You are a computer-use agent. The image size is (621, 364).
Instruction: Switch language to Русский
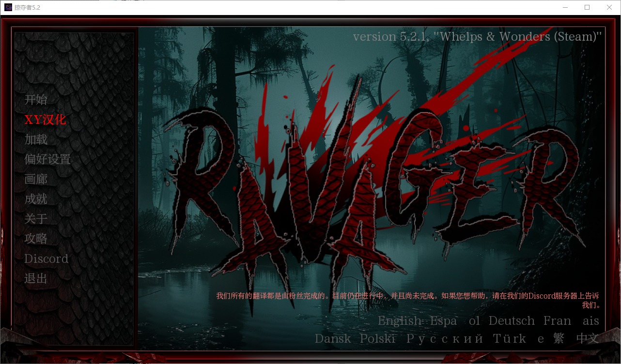click(x=445, y=338)
